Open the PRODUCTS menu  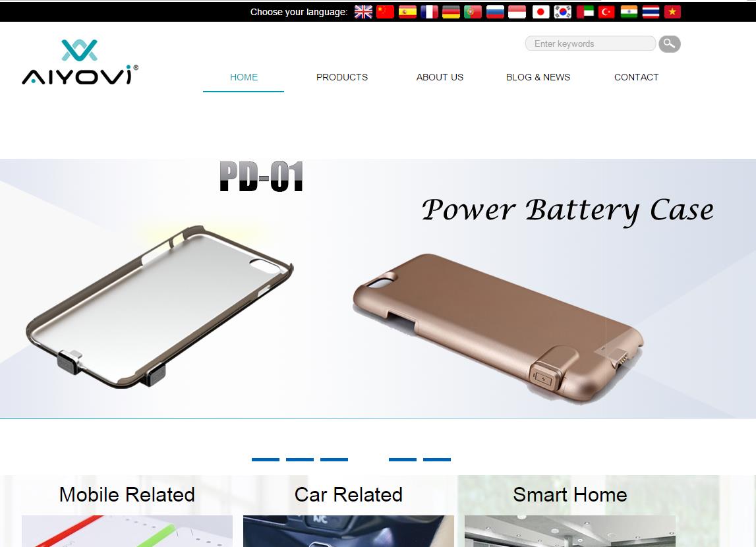[342, 77]
